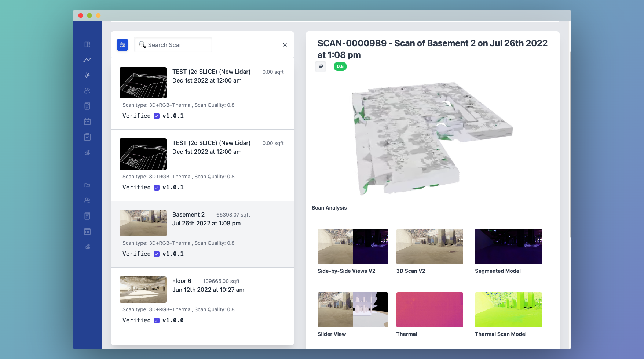This screenshot has height=359, width=644.
Task: Click the 65393.07 sqft area value
Action: point(233,215)
